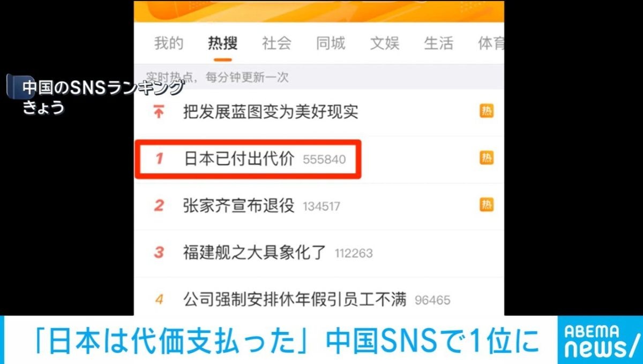The image size is (643, 364).
Task: Click the pinned top arrow icon
Action: pyautogui.click(x=159, y=112)
